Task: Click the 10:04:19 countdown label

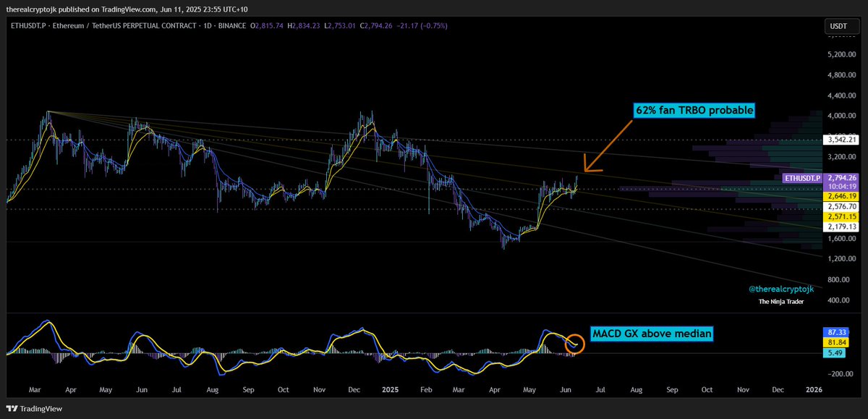Action: (841, 186)
